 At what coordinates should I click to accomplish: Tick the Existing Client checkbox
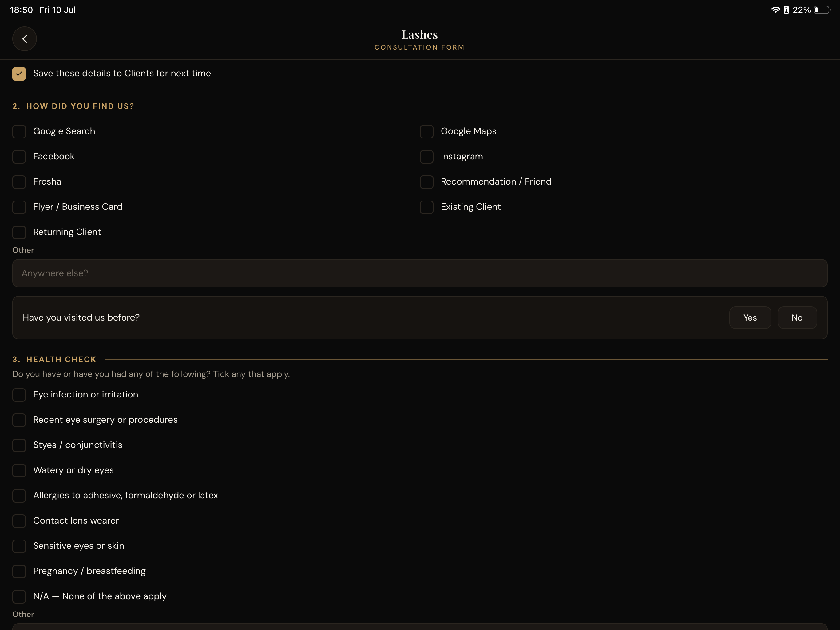coord(426,207)
